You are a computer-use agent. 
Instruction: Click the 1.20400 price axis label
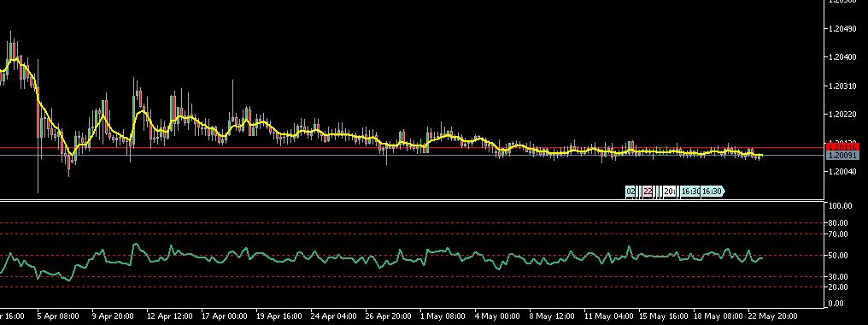coord(842,57)
